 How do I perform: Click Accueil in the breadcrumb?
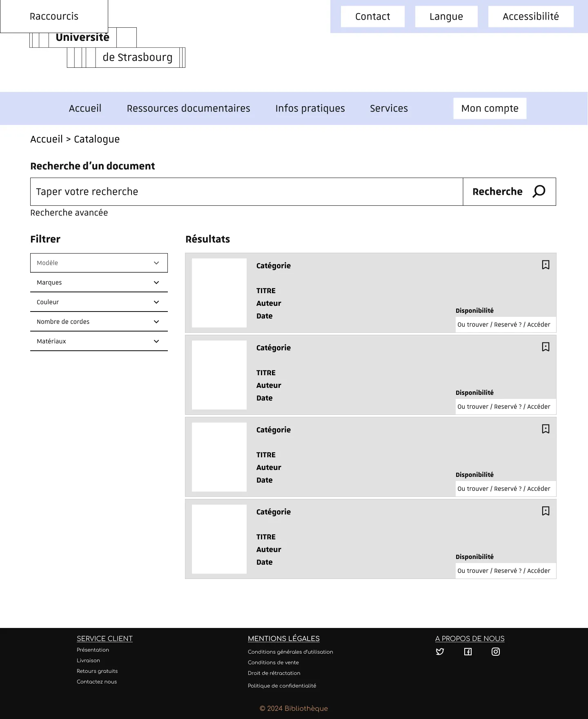coord(47,139)
